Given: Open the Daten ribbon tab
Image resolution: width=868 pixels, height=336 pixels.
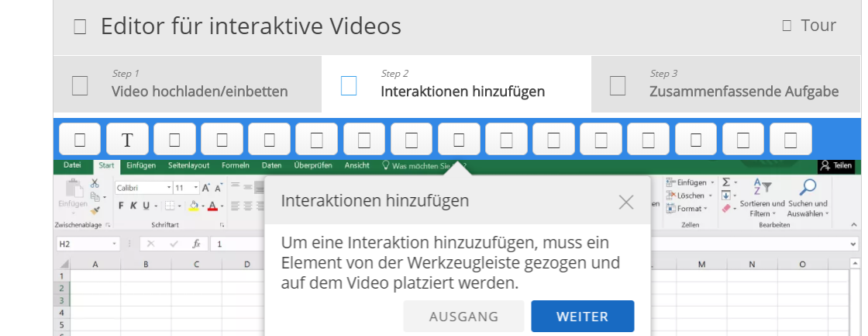Looking at the screenshot, I should click(272, 165).
